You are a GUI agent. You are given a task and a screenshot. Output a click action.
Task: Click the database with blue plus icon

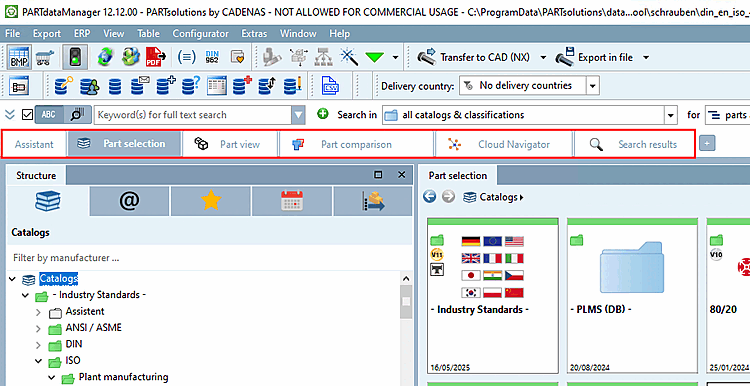click(166, 87)
